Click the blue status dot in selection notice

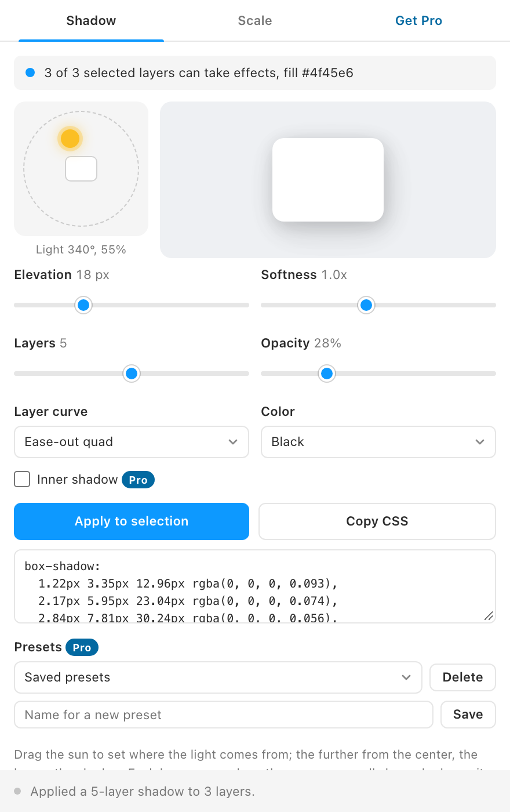pyautogui.click(x=30, y=73)
